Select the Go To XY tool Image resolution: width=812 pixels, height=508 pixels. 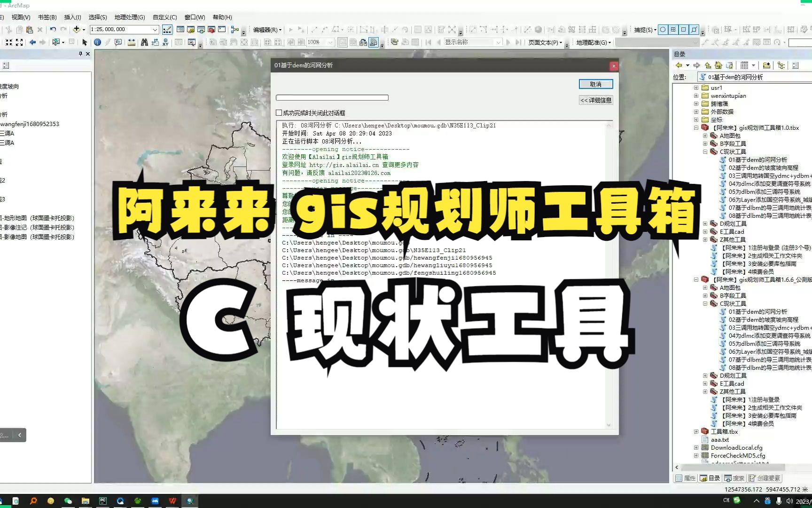click(165, 42)
